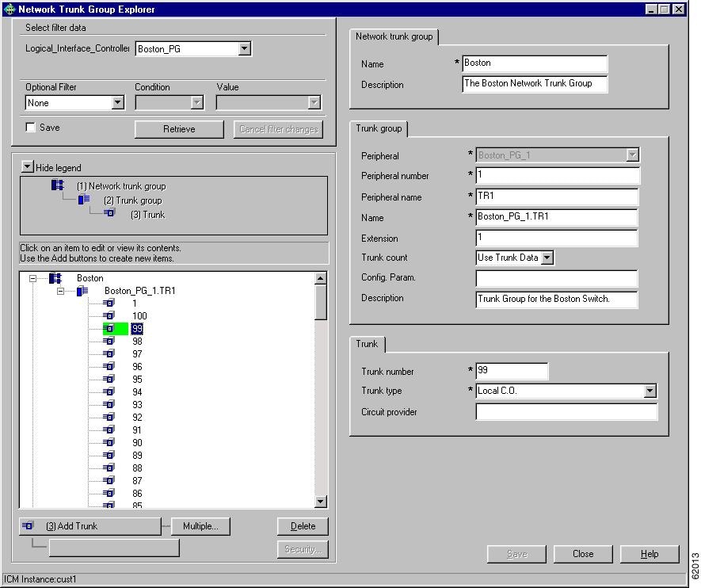The width and height of the screenshot is (701, 588).
Task: Click the trunk group Name field Boston_PG_1.TR1
Action: (x=557, y=217)
